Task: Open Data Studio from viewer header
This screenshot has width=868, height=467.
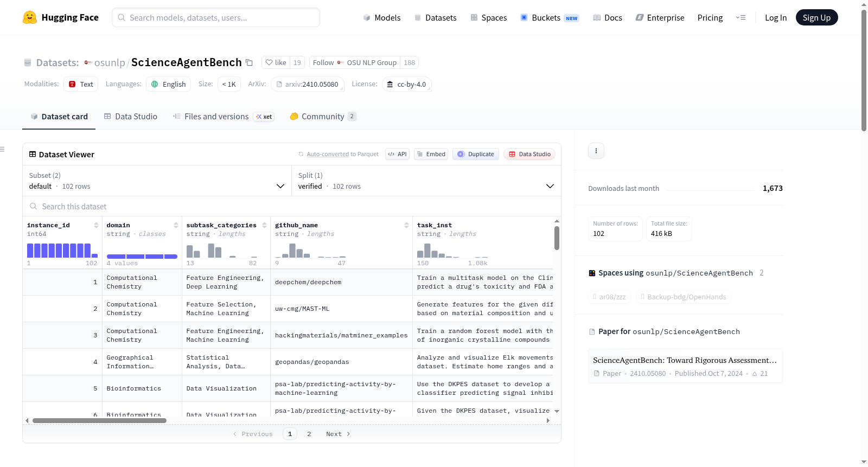Action: click(x=529, y=154)
